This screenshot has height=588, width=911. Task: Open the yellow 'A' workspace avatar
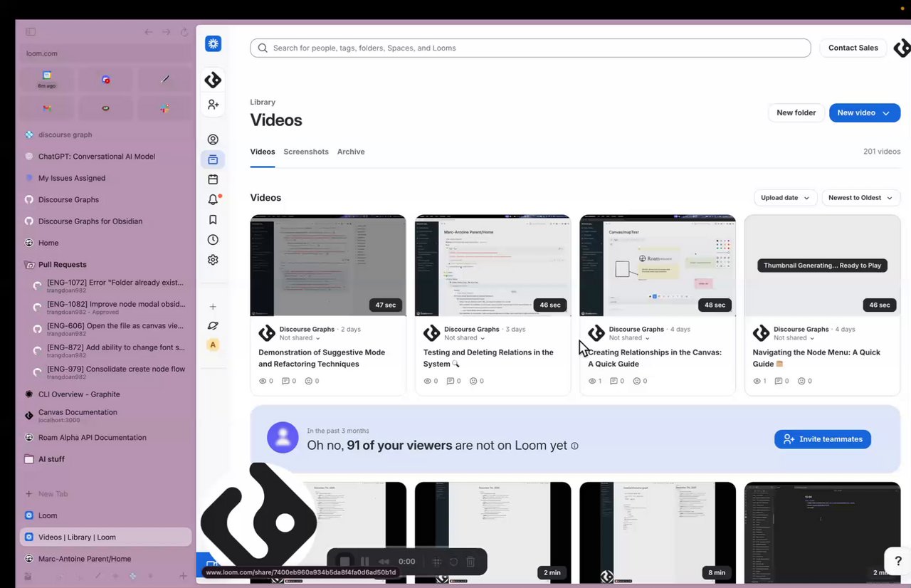tap(213, 345)
